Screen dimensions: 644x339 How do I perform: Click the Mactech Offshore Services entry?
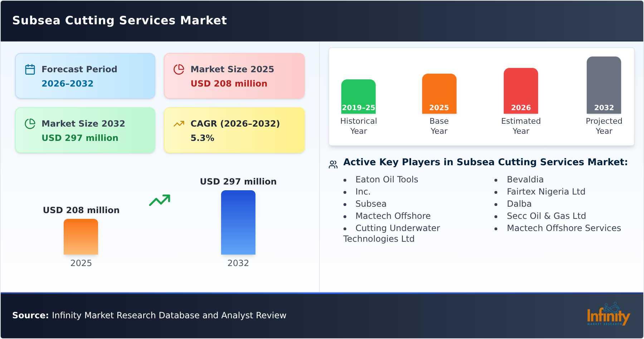pos(564,228)
